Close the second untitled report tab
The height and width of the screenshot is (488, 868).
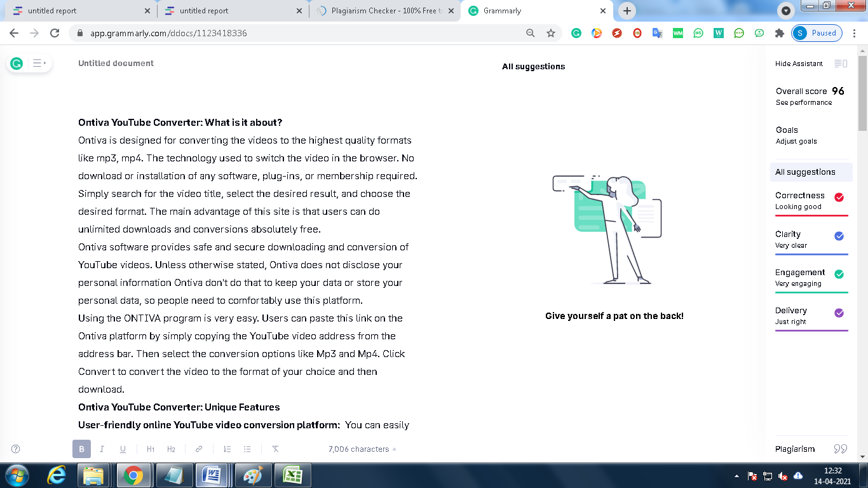pos(299,11)
